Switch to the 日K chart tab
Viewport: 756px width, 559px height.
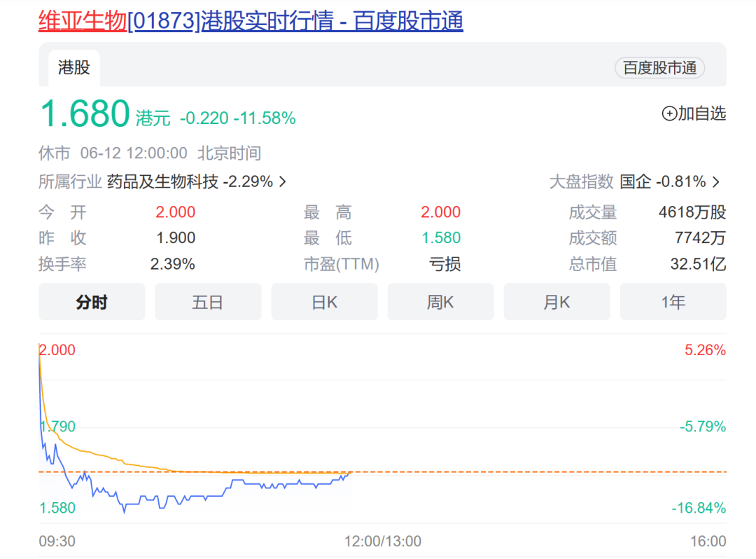(325, 302)
